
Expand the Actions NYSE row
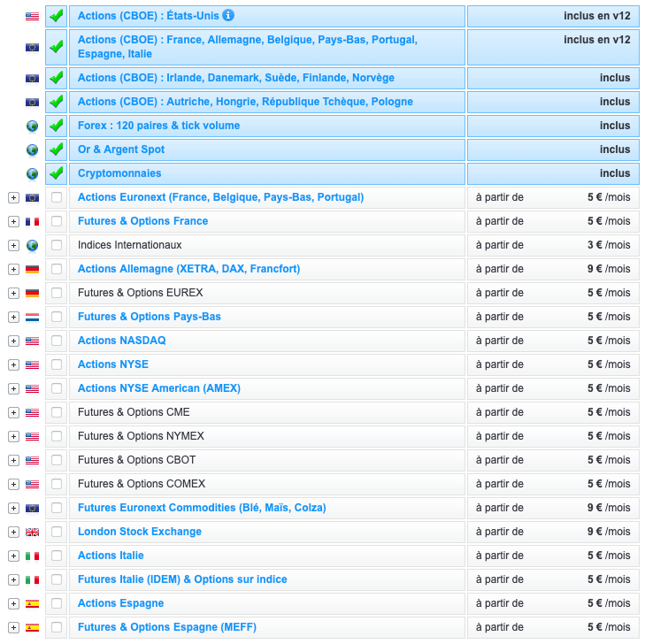click(x=13, y=364)
